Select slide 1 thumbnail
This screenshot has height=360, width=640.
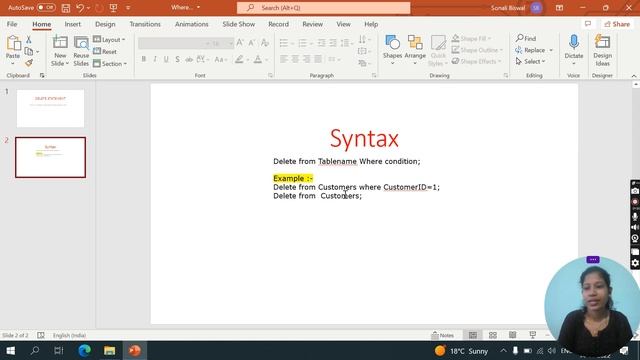(x=50, y=108)
